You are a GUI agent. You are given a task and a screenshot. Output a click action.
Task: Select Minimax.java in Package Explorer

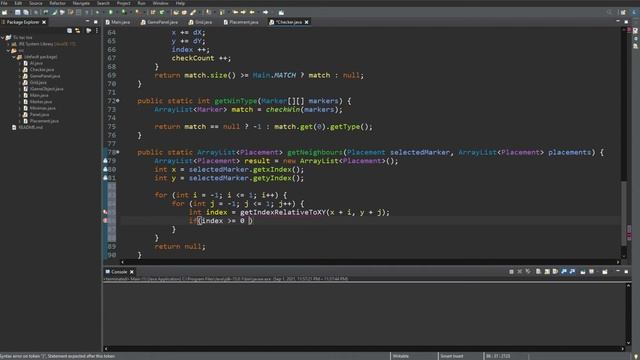[x=42, y=108]
